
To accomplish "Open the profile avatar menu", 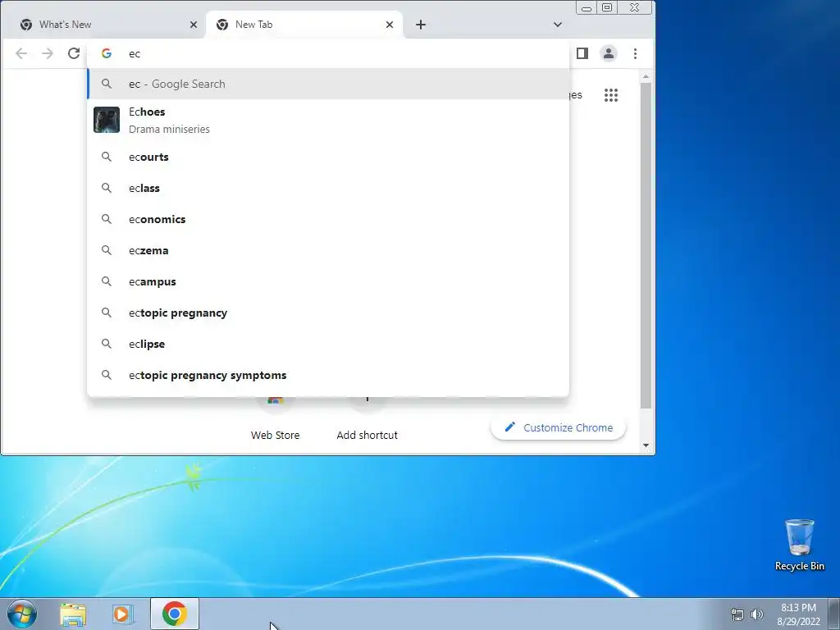I will [x=609, y=53].
